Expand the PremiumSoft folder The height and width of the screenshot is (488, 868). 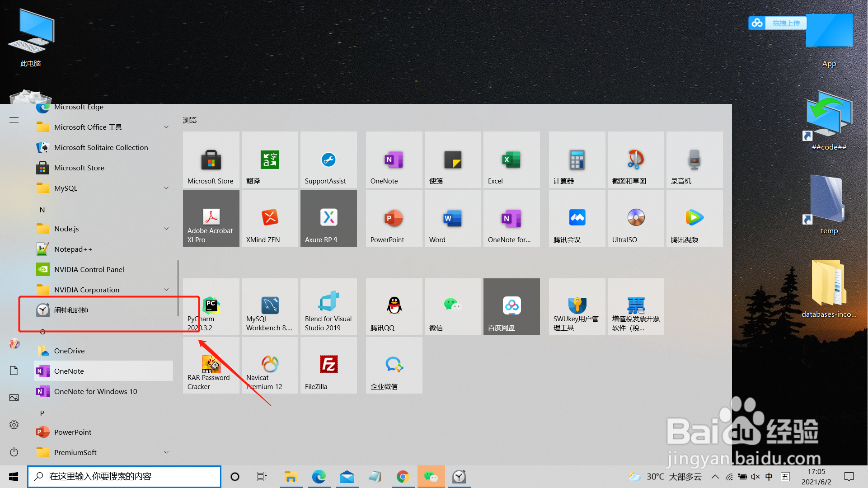pos(103,452)
